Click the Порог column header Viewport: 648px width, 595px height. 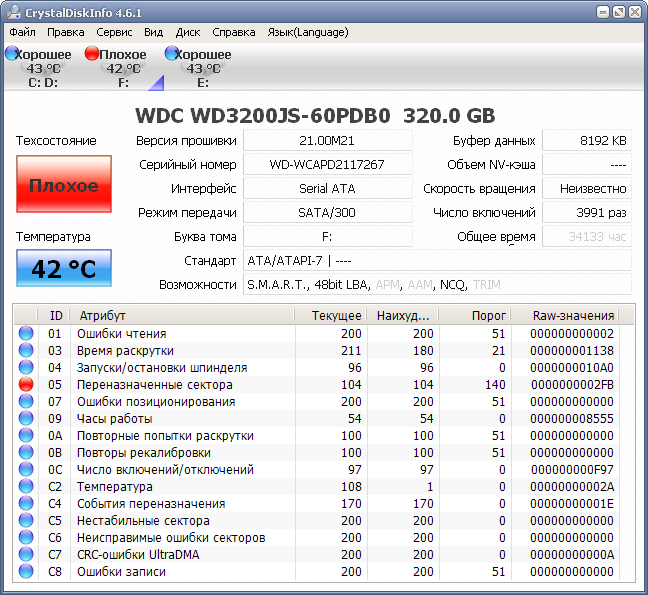pyautogui.click(x=475, y=315)
